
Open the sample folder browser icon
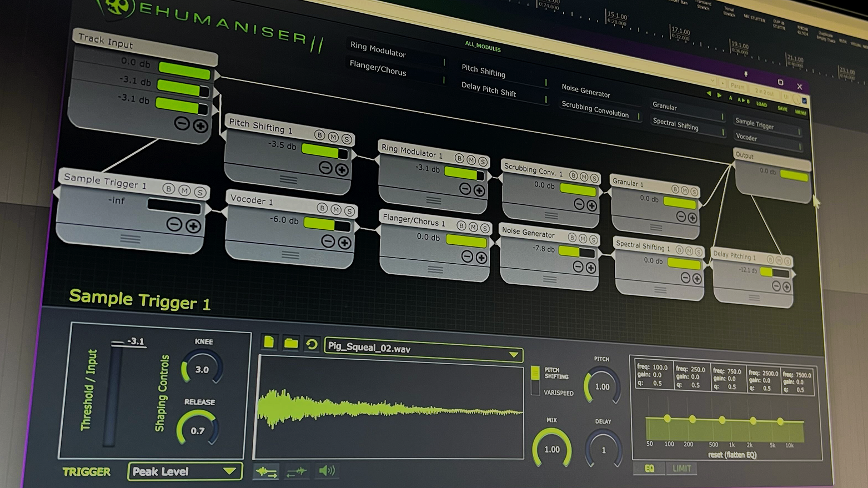tap(290, 343)
